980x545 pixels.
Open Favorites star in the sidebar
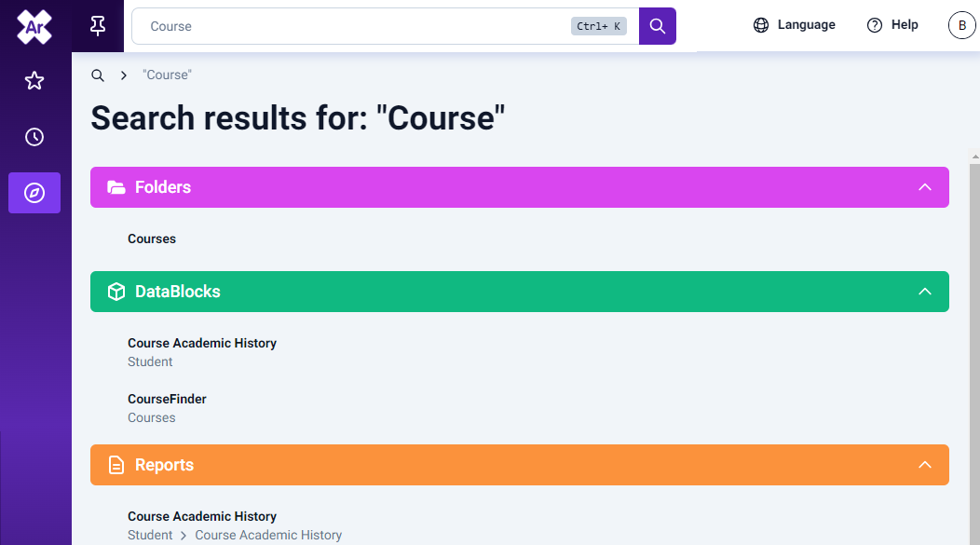(34, 81)
